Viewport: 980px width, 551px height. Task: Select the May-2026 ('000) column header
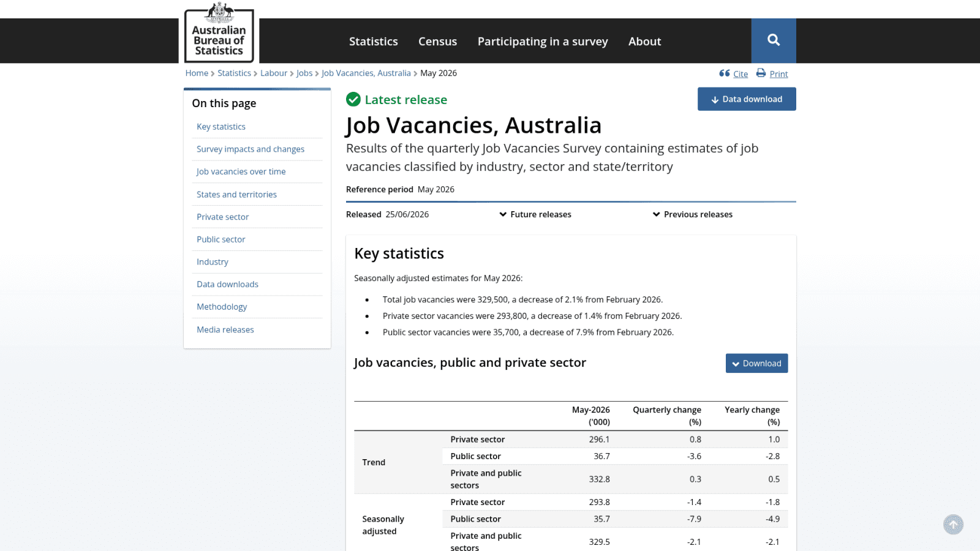pyautogui.click(x=591, y=416)
